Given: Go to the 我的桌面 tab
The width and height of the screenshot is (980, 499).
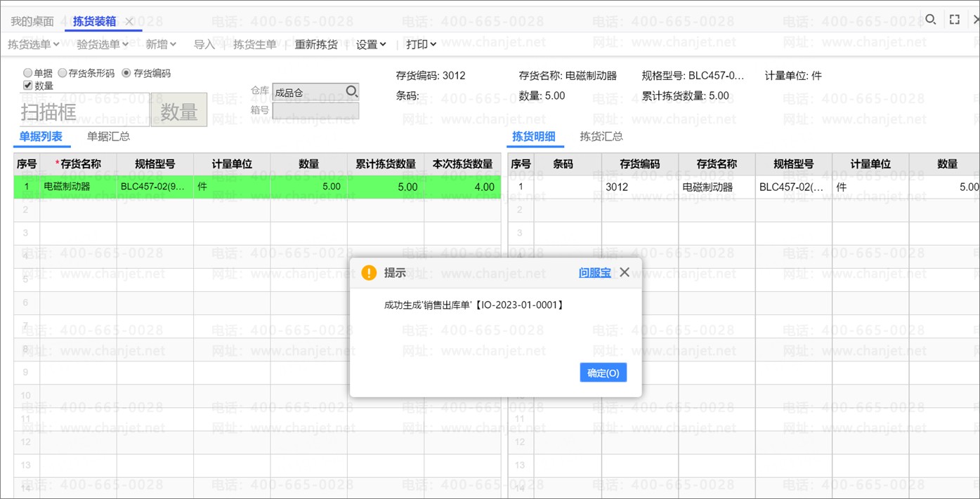Looking at the screenshot, I should (32, 21).
